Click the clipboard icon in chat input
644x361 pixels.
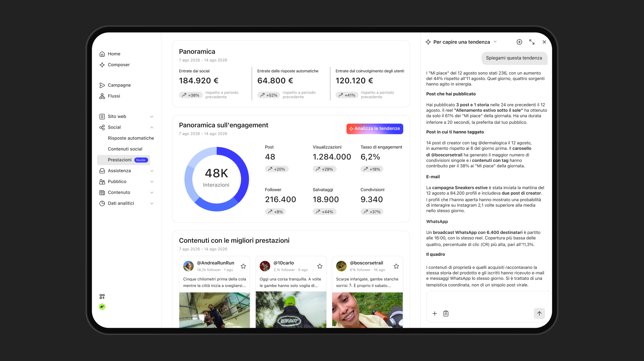[x=446, y=314]
